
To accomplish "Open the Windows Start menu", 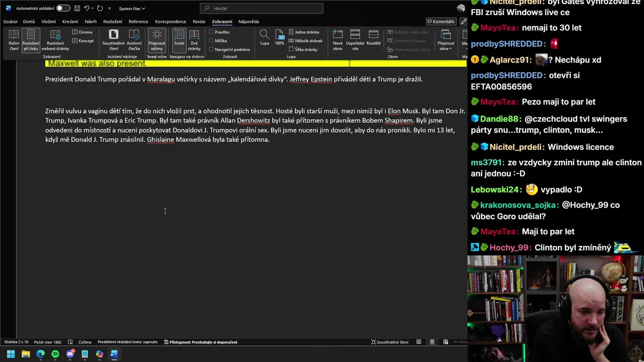I will click(11, 354).
